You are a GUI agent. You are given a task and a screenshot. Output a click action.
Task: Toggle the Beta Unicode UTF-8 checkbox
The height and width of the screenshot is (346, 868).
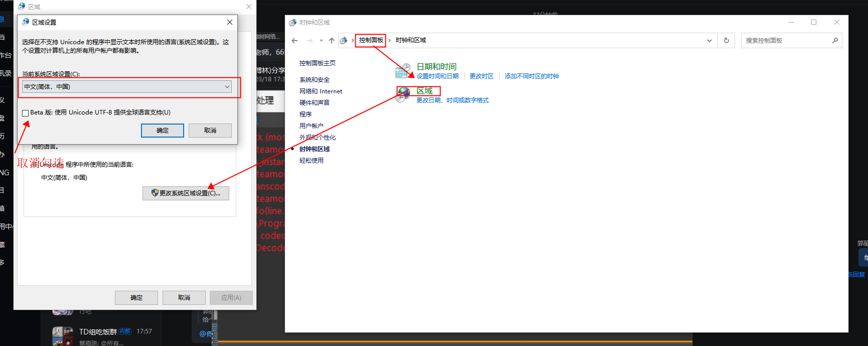click(x=26, y=113)
